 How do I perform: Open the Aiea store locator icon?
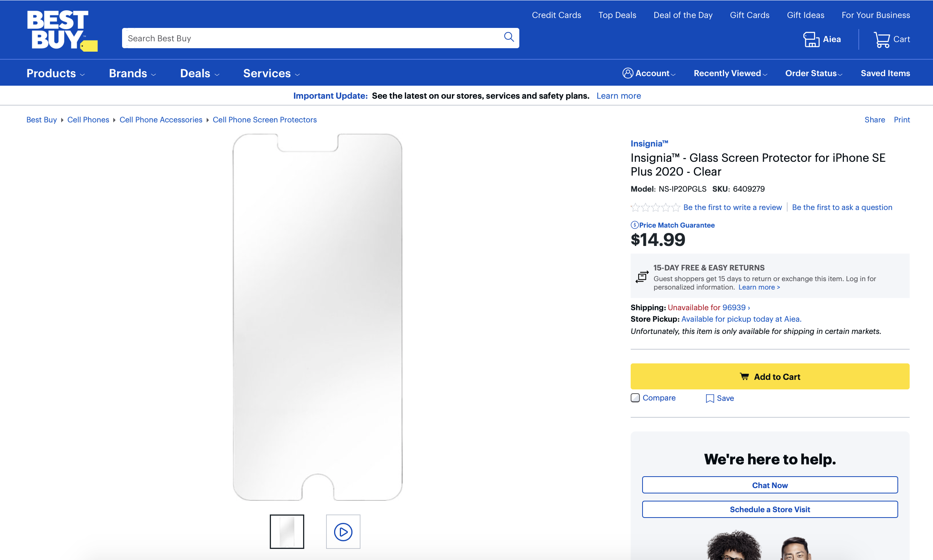tap(811, 39)
